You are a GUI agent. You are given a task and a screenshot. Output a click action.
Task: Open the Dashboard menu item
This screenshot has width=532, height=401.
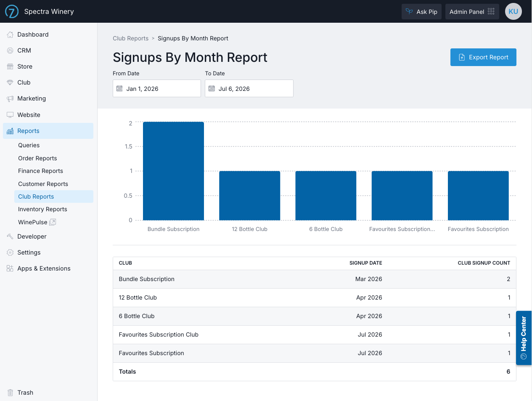point(48,35)
